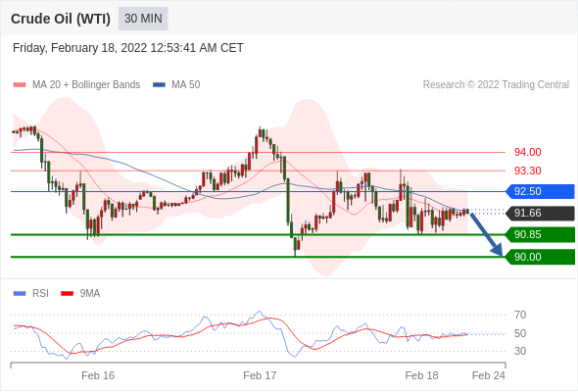The height and width of the screenshot is (392, 578).
Task: Select the 92.50 blue pivot price tag
Action: 540,191
